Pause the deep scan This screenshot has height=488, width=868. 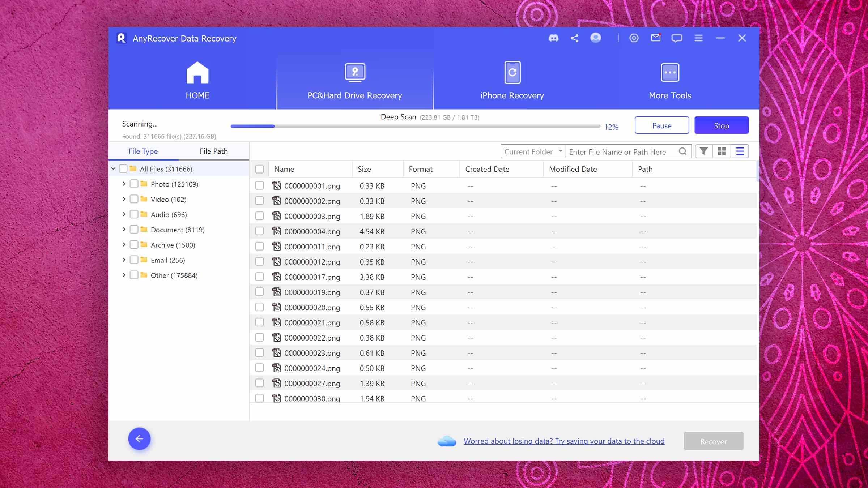662,125
